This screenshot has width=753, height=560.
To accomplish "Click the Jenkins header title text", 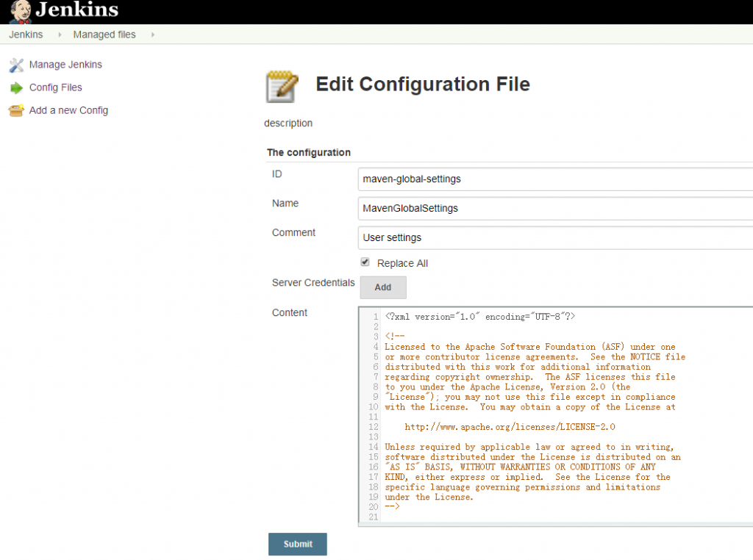I will 76,10.
